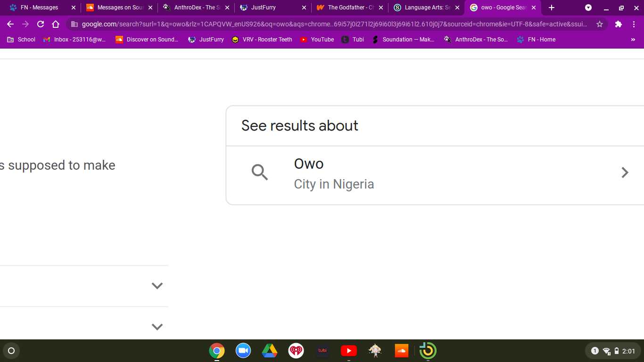Launch Google Drive from the shelf

coord(270,351)
